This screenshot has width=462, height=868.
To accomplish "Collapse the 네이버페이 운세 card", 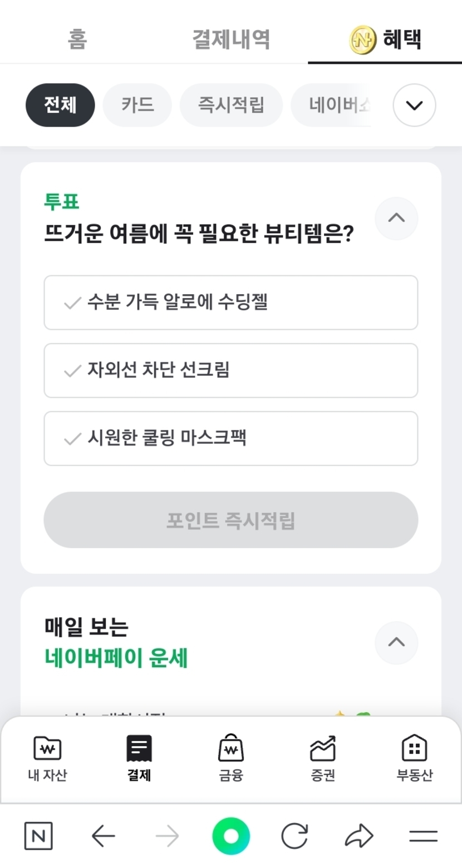I will (396, 642).
